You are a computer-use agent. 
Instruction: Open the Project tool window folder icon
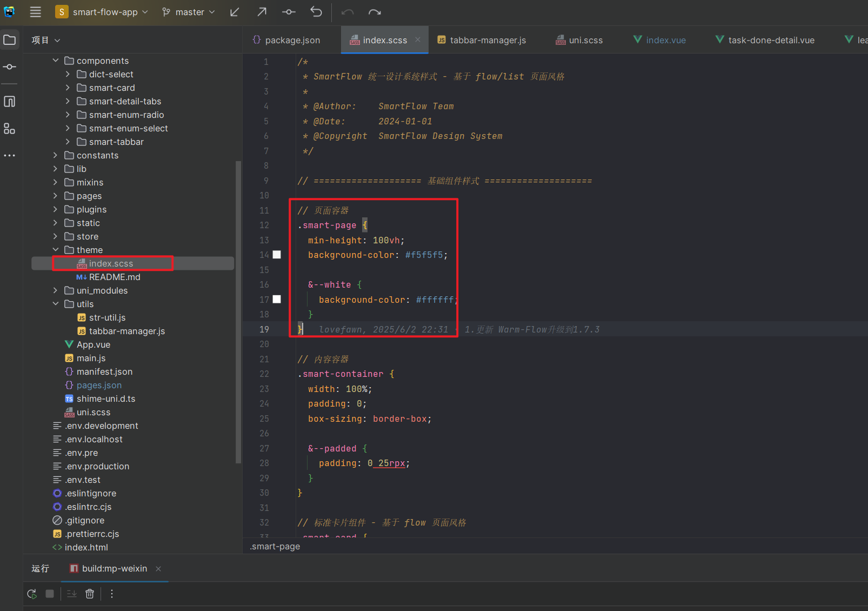click(10, 40)
